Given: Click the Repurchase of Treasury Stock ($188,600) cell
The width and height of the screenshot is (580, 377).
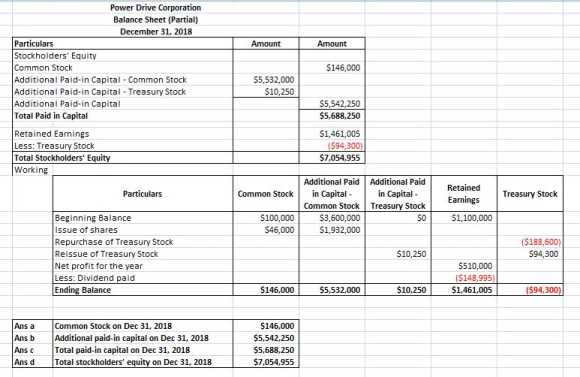Looking at the screenshot, I should [530, 242].
